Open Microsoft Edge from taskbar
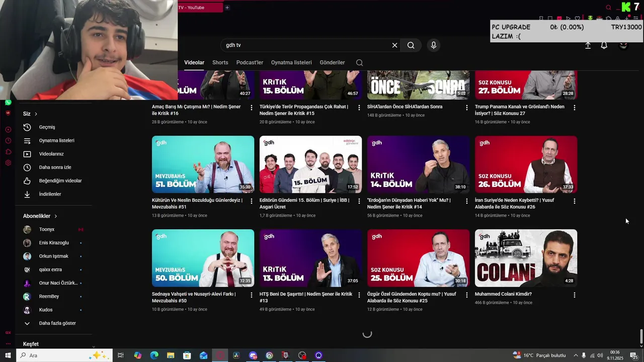644x362 pixels. click(x=154, y=355)
